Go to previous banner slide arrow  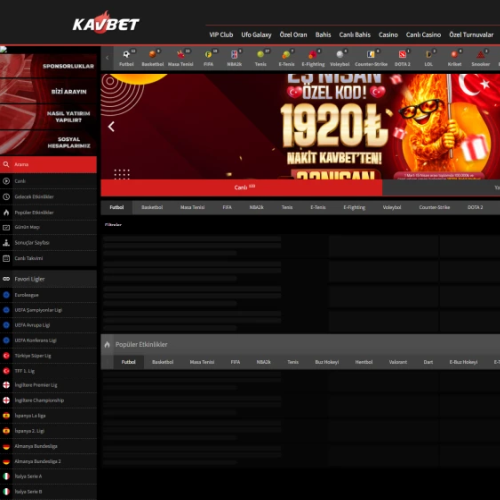[x=111, y=127]
